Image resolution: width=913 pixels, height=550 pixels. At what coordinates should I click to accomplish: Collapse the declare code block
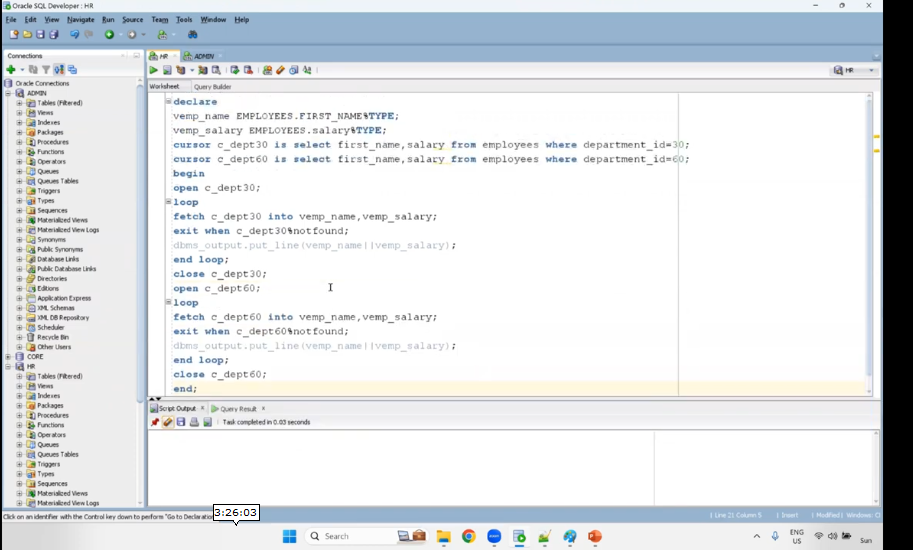[x=168, y=101]
